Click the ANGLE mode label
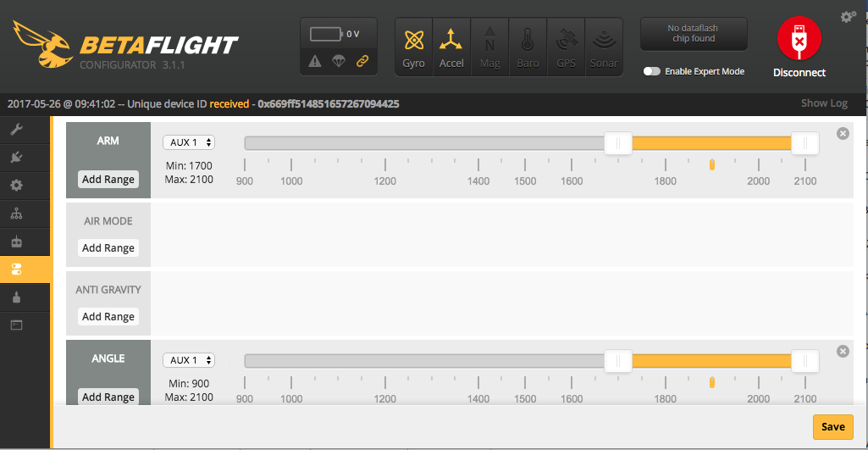 [x=108, y=358]
